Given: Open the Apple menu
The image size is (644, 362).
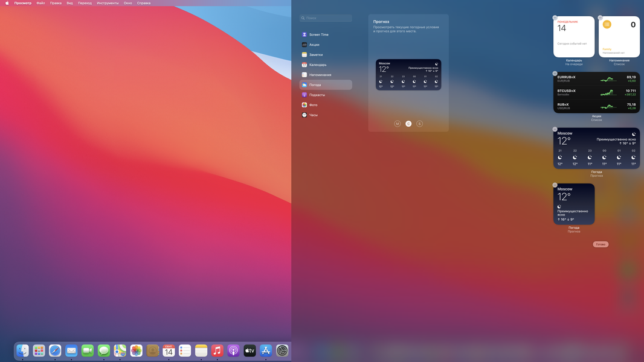Looking at the screenshot, I should coord(7,3).
